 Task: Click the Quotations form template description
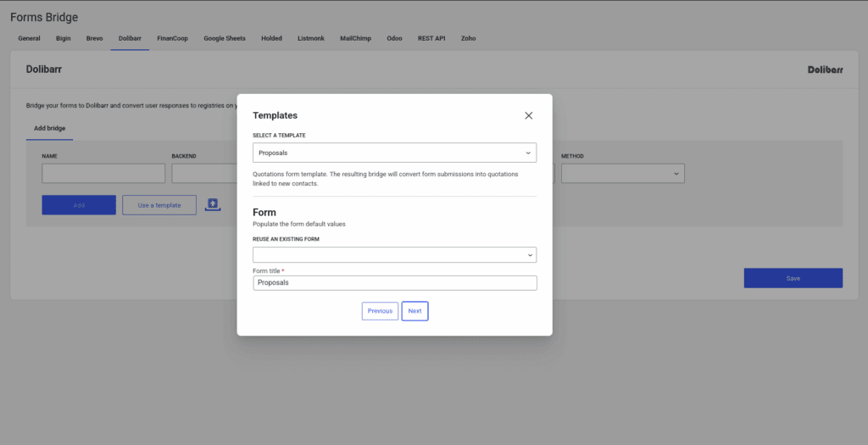[x=386, y=179]
